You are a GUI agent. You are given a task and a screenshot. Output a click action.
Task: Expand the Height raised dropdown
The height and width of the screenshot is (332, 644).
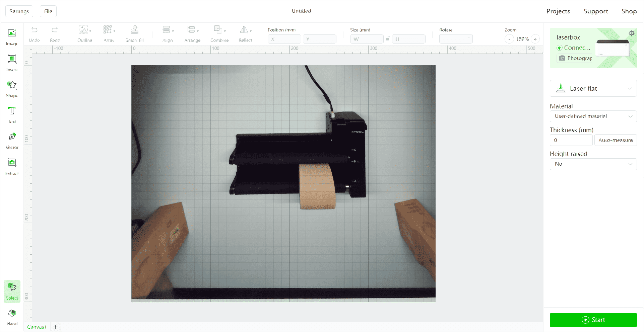[593, 164]
